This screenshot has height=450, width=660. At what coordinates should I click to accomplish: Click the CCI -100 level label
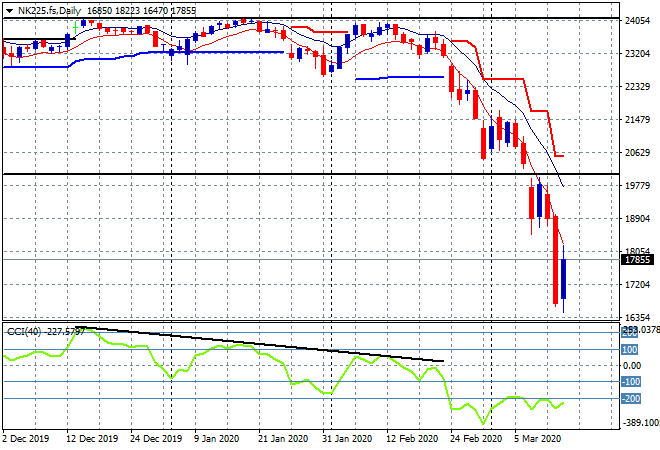pyautogui.click(x=631, y=382)
